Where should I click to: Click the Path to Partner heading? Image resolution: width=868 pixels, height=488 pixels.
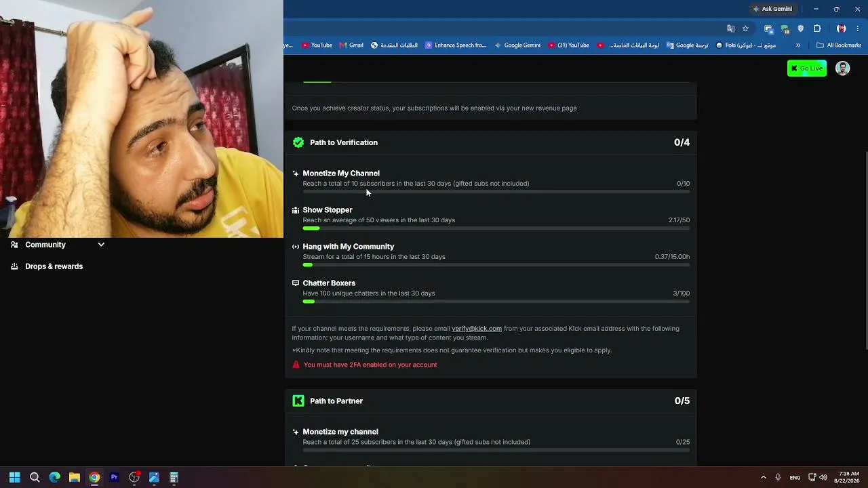click(x=336, y=401)
